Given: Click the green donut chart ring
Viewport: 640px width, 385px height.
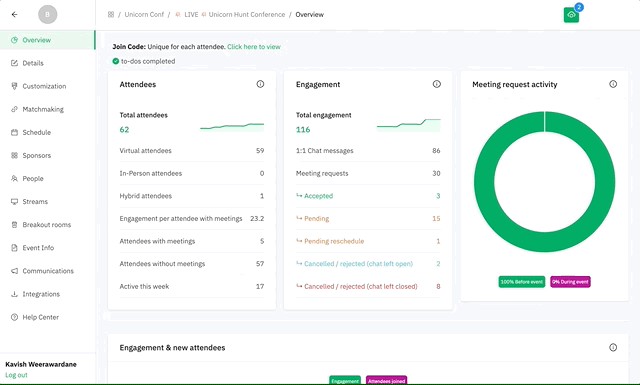Looking at the screenshot, I should pos(544,243).
